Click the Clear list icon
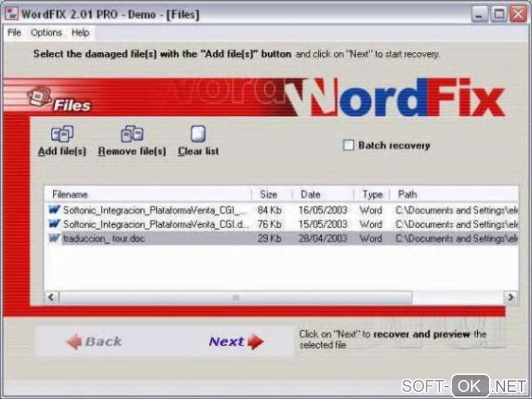532x399 pixels. [198, 134]
